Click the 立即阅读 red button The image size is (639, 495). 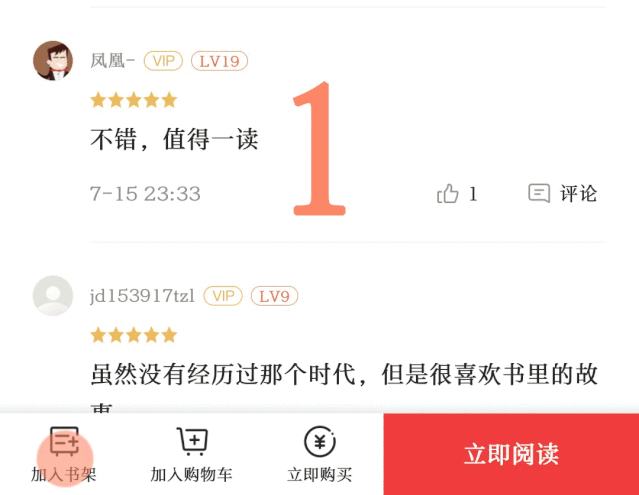click(x=511, y=454)
